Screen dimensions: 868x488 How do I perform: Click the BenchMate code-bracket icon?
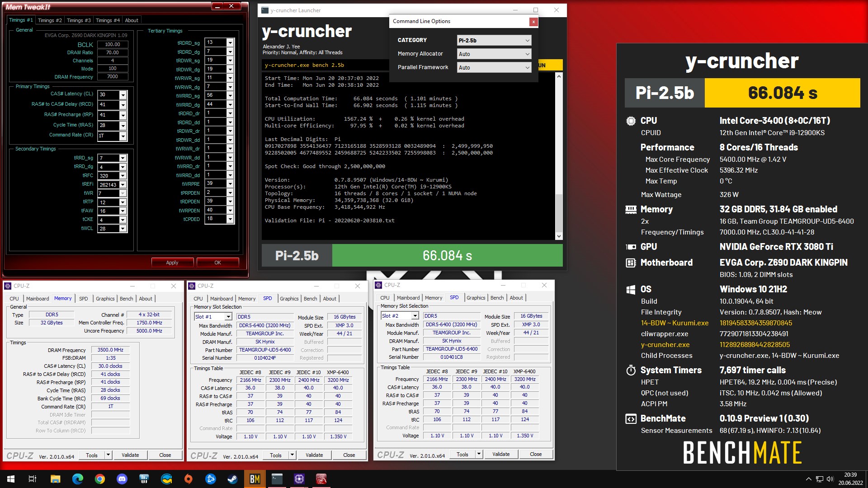(x=631, y=418)
